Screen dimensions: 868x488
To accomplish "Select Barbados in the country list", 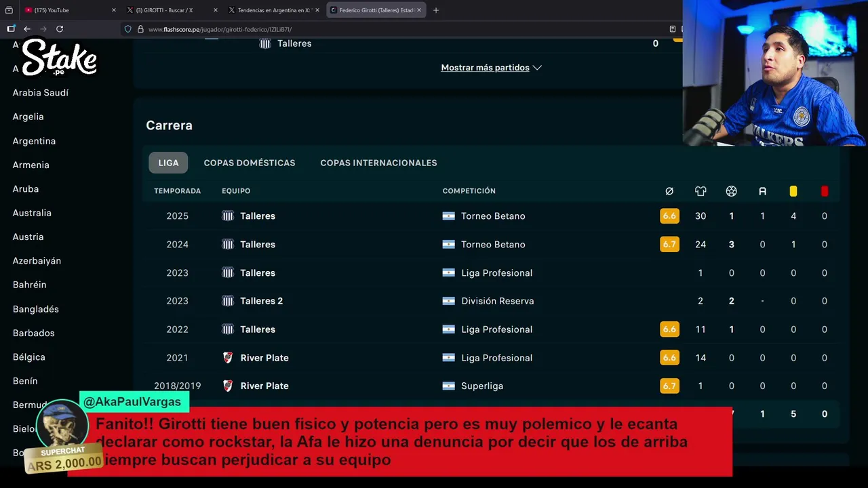I will 34,333.
